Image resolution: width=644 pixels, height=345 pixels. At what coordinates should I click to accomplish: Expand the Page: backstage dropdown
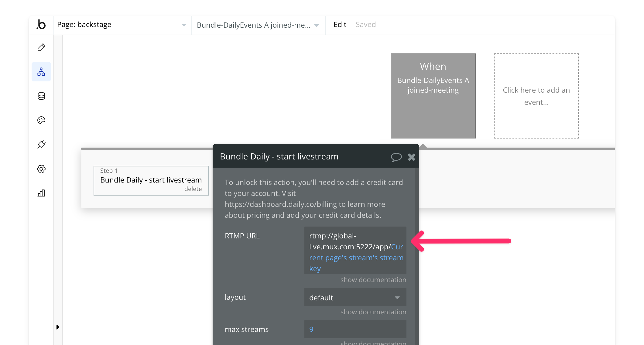[x=122, y=25]
